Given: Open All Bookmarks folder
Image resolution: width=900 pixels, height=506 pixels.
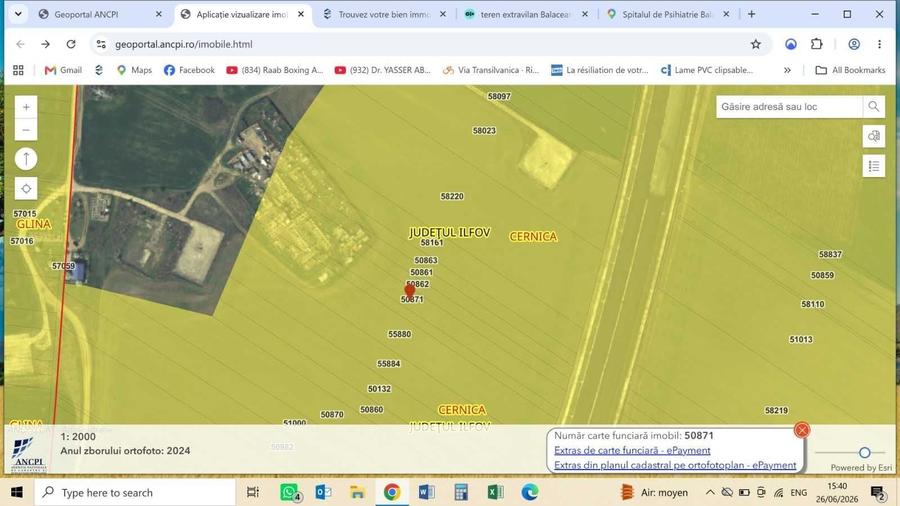Looking at the screenshot, I should click(851, 70).
